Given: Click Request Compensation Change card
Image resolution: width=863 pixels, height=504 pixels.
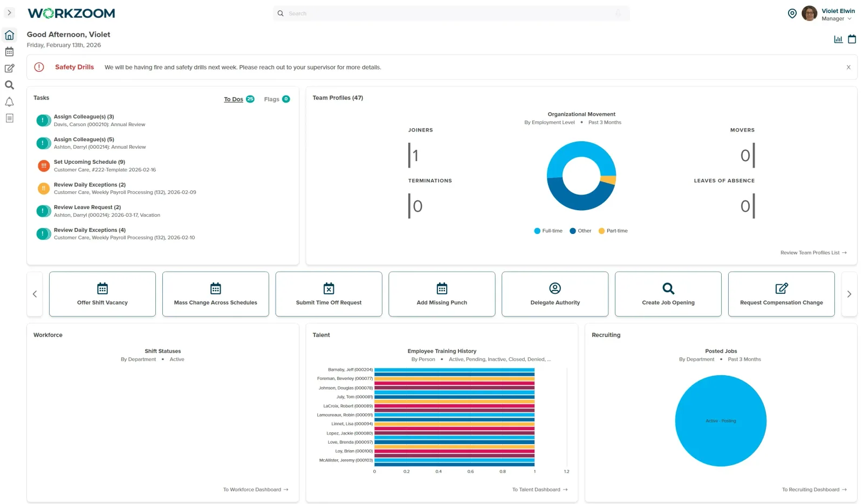Looking at the screenshot, I should click(782, 294).
